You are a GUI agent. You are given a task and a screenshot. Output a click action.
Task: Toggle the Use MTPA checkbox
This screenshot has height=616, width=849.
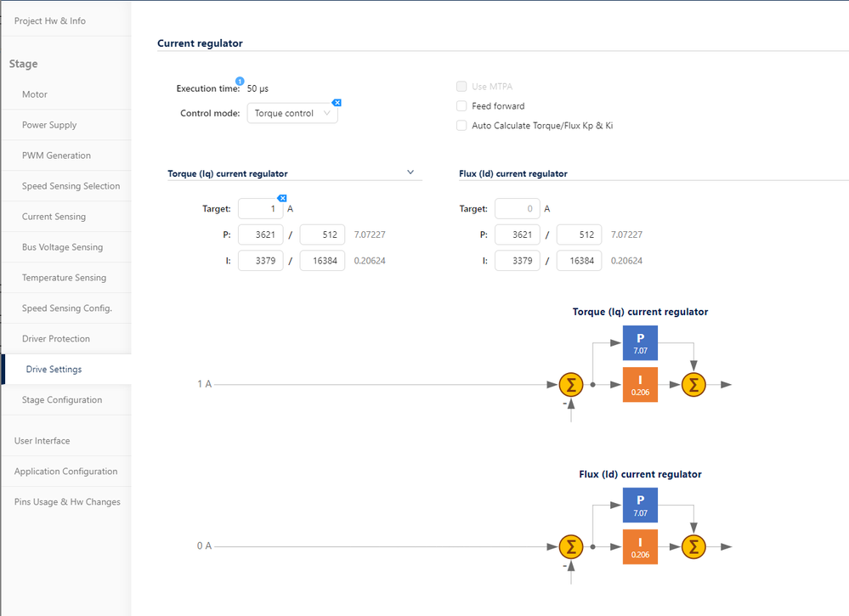point(461,87)
